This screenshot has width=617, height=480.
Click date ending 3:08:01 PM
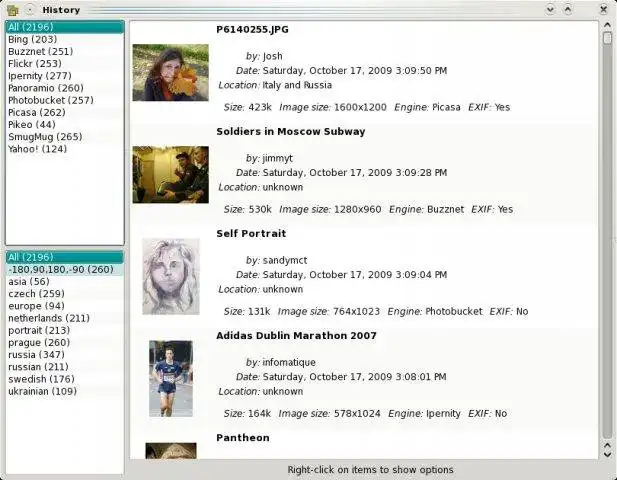pos(355,377)
